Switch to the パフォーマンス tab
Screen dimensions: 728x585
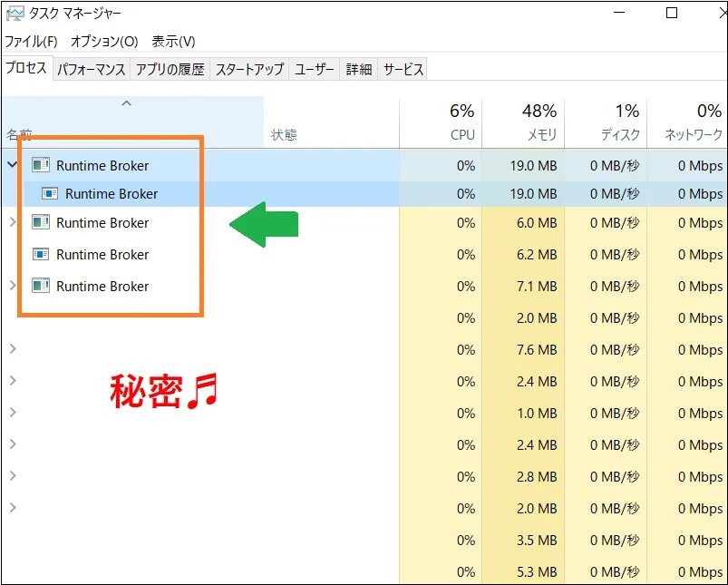(92, 69)
